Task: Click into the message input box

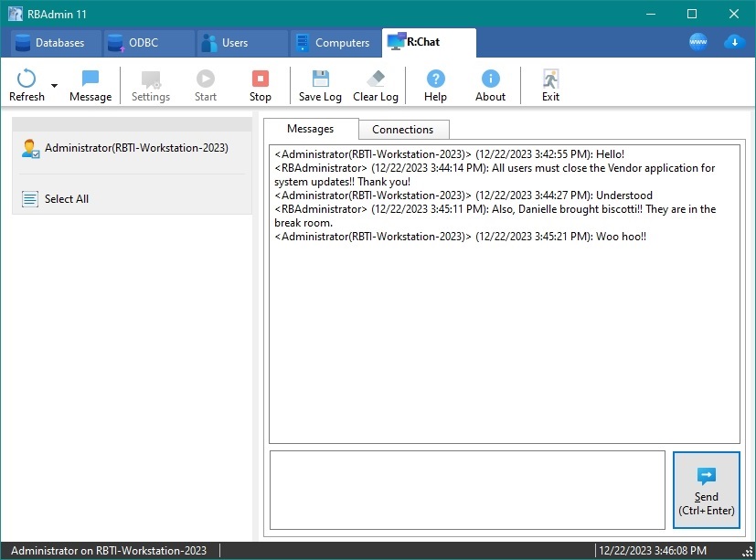Action: 467,490
